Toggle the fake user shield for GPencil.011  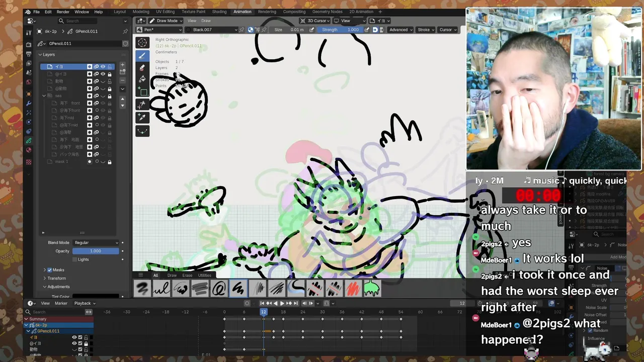[x=125, y=43]
